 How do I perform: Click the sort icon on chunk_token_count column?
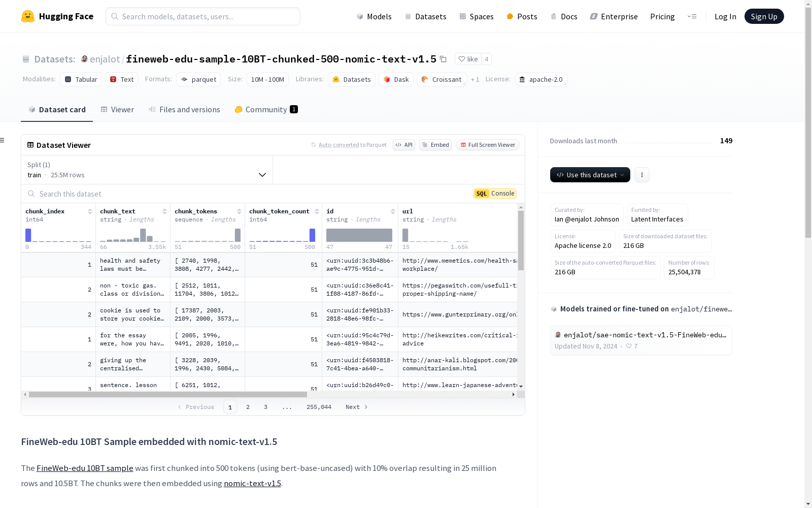(317, 211)
